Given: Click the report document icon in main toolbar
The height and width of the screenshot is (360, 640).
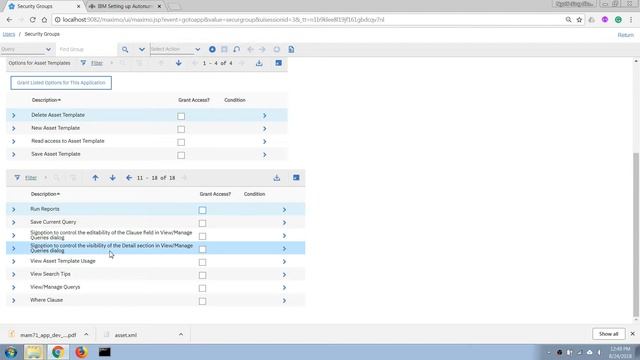Looking at the screenshot, I should coord(291,49).
